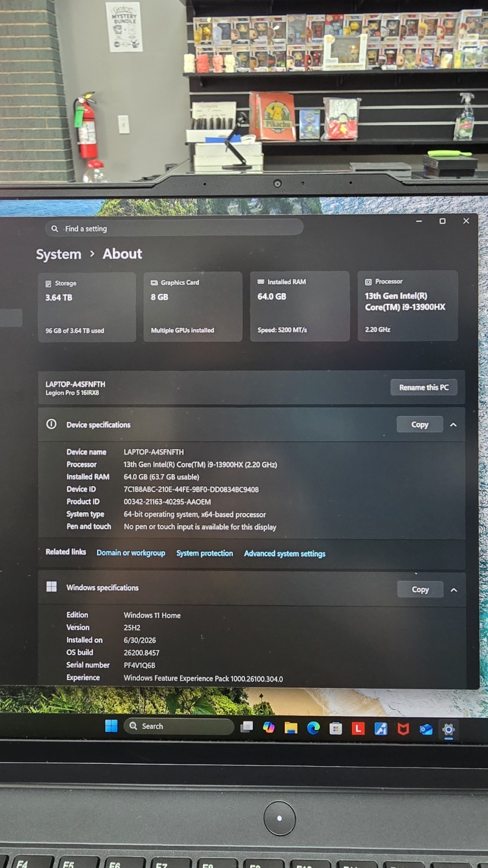Viewport: 488px width, 868px height.
Task: Click the Device specifications info icon
Action: [52, 424]
